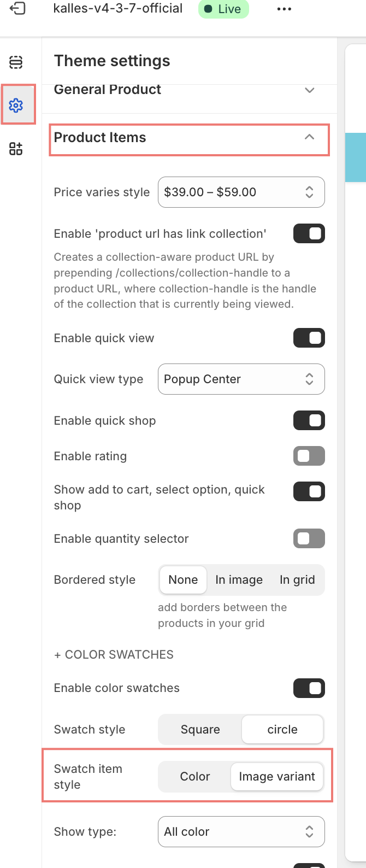366x868 pixels.
Task: Collapse the Product Items section
Action: click(x=309, y=137)
